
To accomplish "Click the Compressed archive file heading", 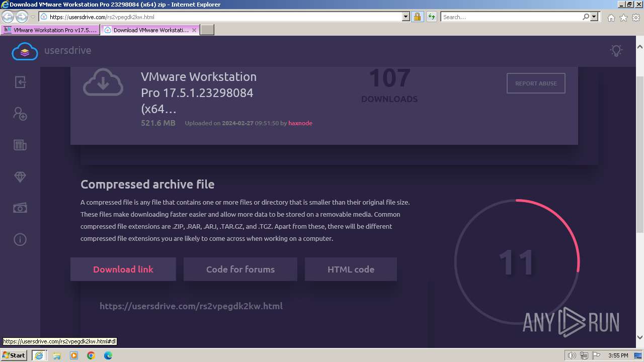I will 147,185.
